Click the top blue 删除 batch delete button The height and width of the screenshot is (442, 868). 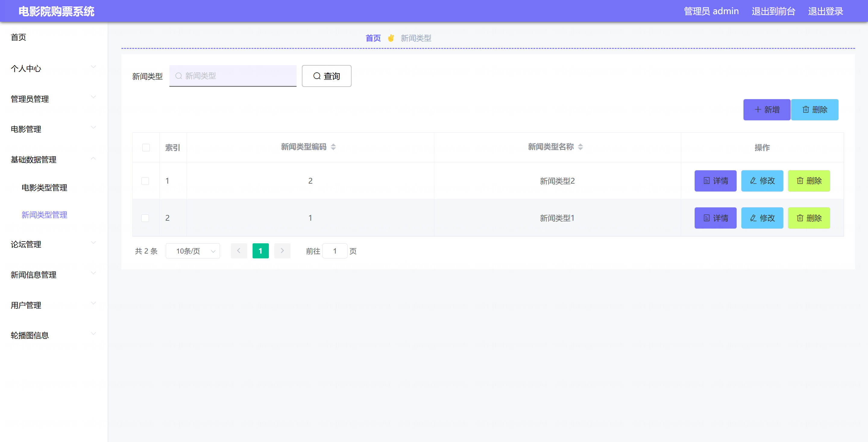pos(814,109)
